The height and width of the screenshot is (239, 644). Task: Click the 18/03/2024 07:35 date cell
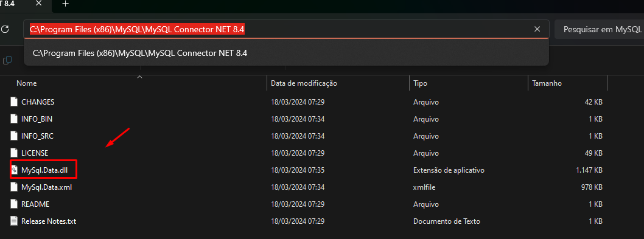point(298,170)
